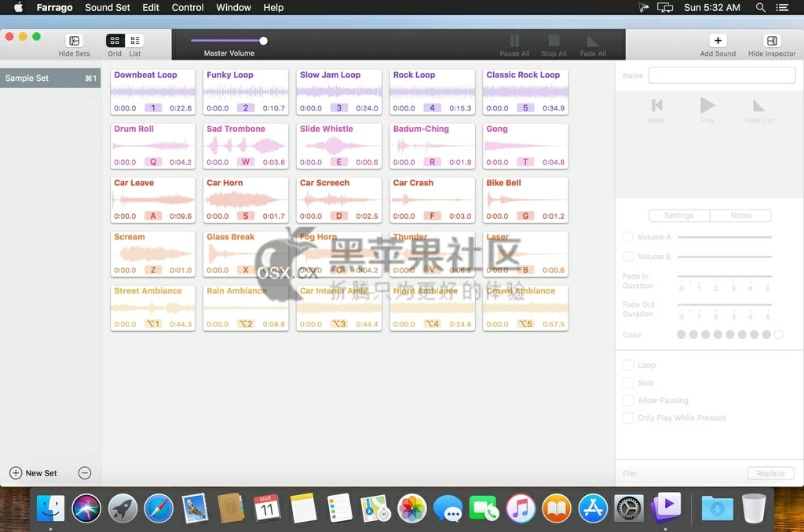Screen dimensions: 804x532
Task: Open Safari from the dock
Action: point(159,508)
